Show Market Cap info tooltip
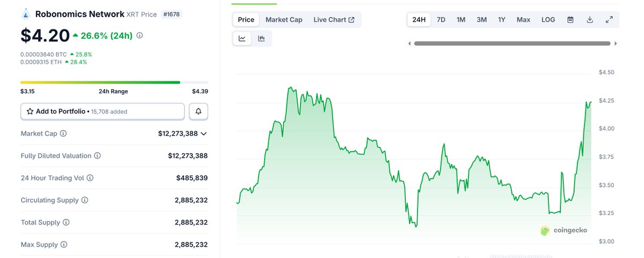 (63, 133)
